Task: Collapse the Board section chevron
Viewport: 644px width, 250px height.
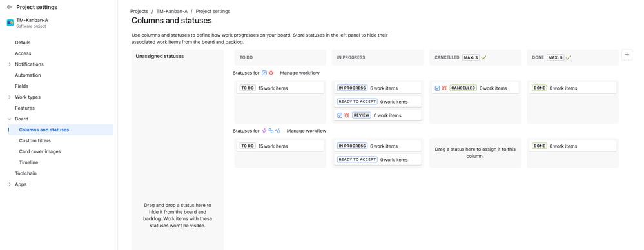Action: point(10,119)
